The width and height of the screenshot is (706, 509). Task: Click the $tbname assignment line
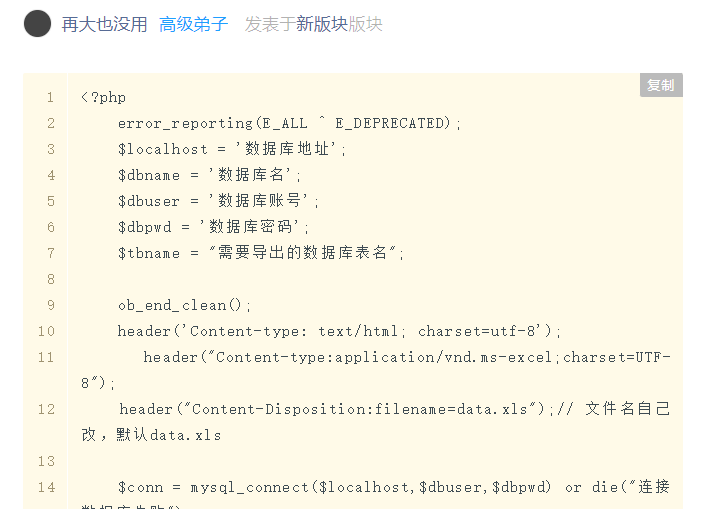tap(261, 253)
